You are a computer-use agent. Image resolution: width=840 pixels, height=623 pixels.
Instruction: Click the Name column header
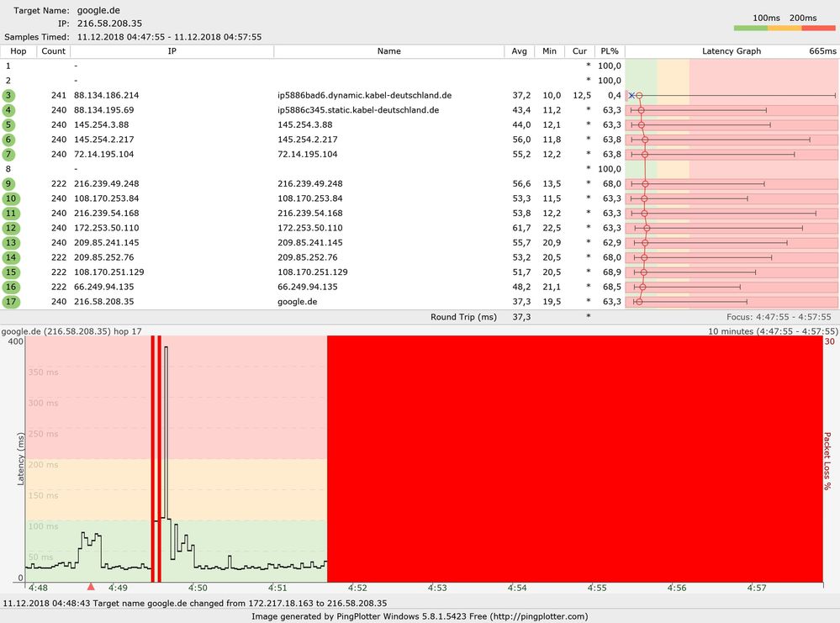pos(388,50)
